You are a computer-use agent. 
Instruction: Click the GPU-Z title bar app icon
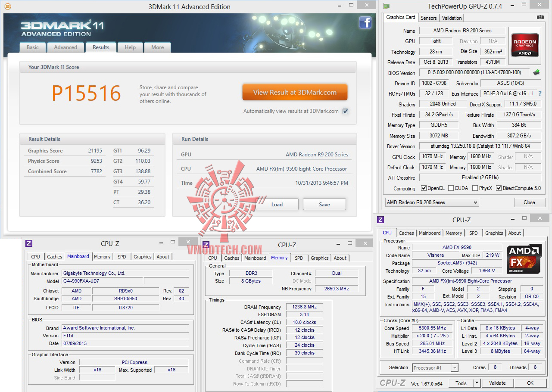point(387,6)
